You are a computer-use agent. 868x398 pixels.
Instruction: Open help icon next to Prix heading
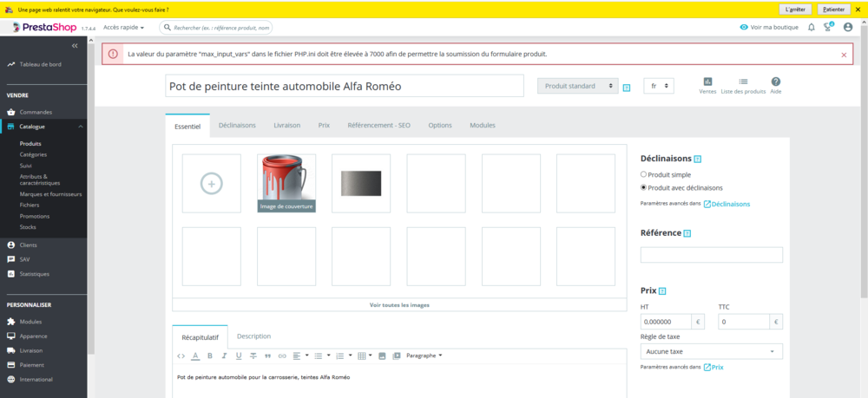click(662, 291)
